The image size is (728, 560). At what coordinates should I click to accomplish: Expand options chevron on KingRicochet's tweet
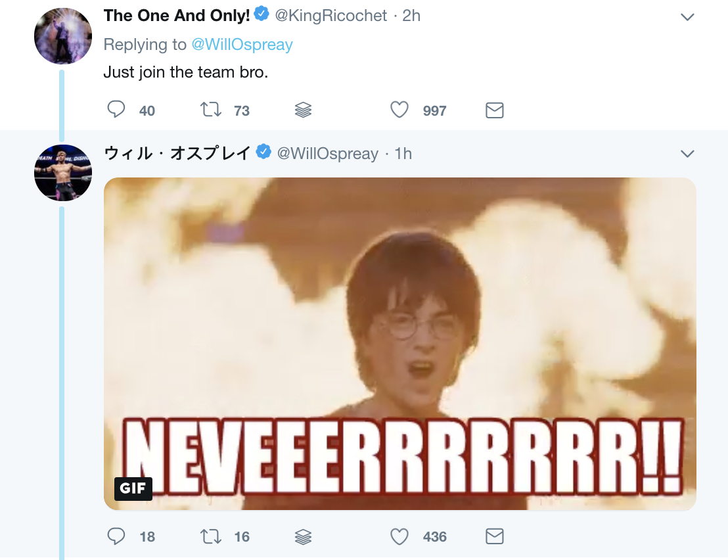coord(687,17)
